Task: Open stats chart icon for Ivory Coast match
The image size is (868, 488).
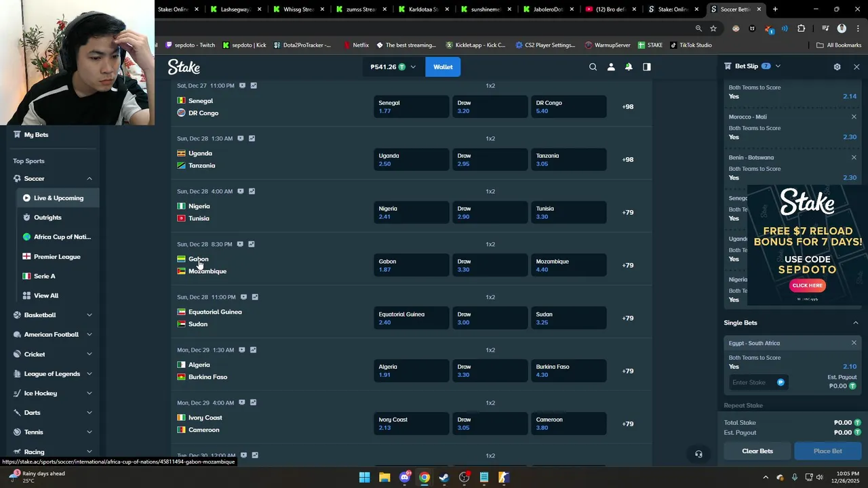Action: 253,403
